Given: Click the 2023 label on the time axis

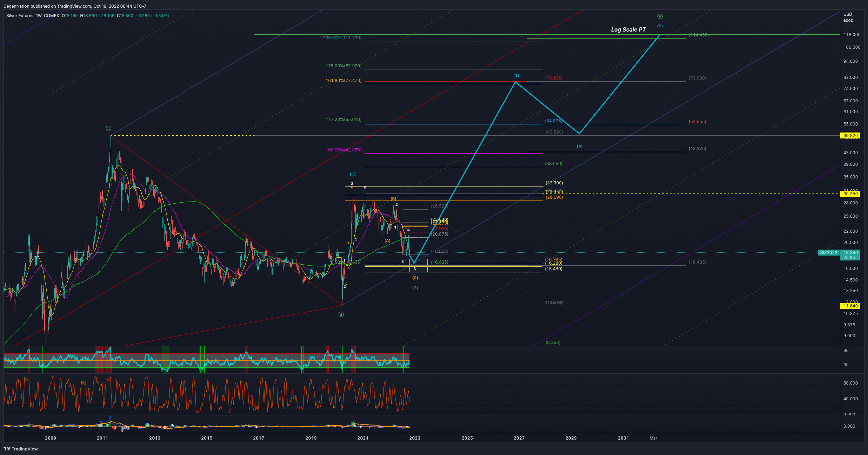Looking at the screenshot, I should pyautogui.click(x=415, y=438).
